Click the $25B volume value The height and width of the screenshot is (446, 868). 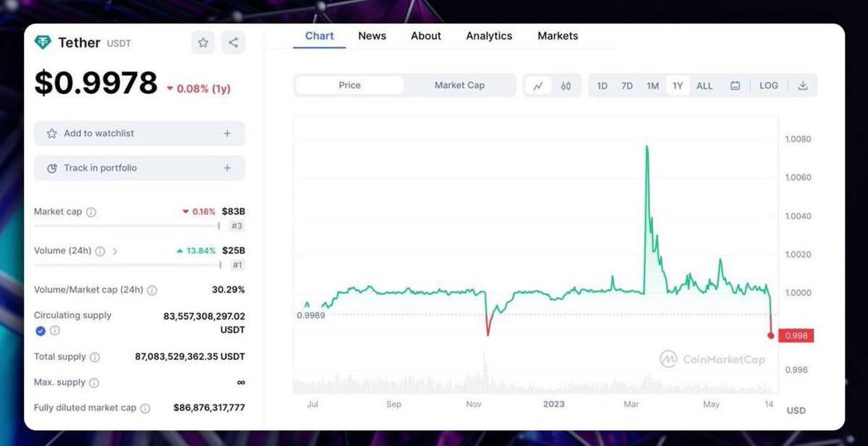[234, 251]
